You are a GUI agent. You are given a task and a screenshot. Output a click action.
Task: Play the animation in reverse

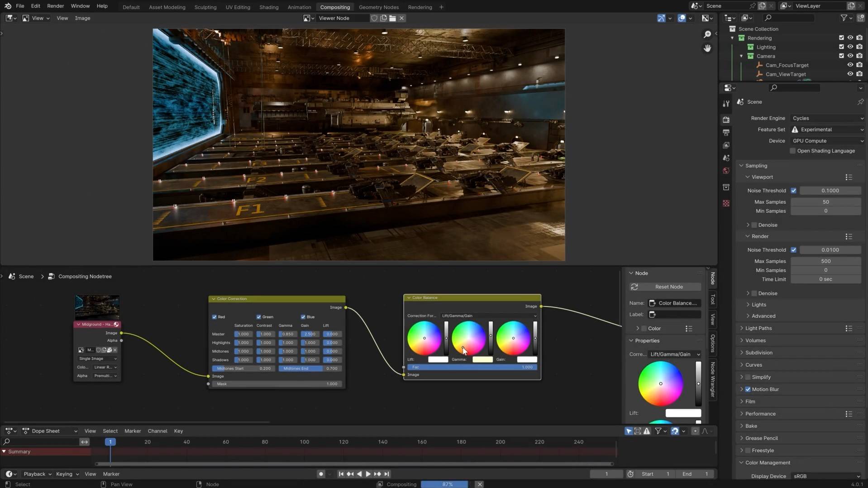[359, 474]
